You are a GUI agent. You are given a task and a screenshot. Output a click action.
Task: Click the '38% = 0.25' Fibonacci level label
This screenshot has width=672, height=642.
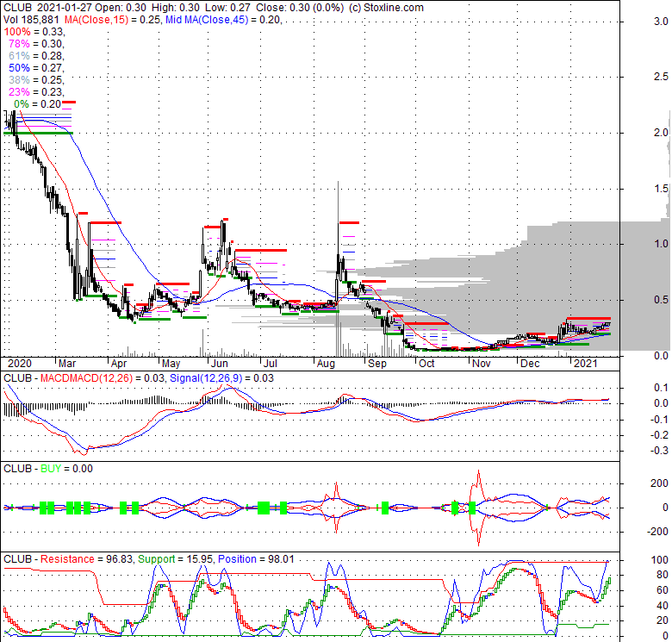[36, 80]
